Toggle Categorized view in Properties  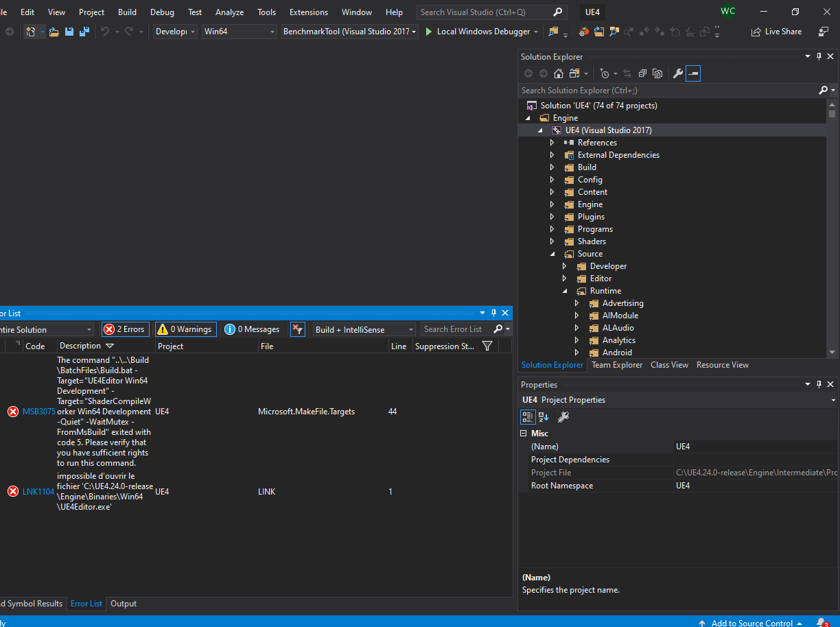tap(528, 416)
